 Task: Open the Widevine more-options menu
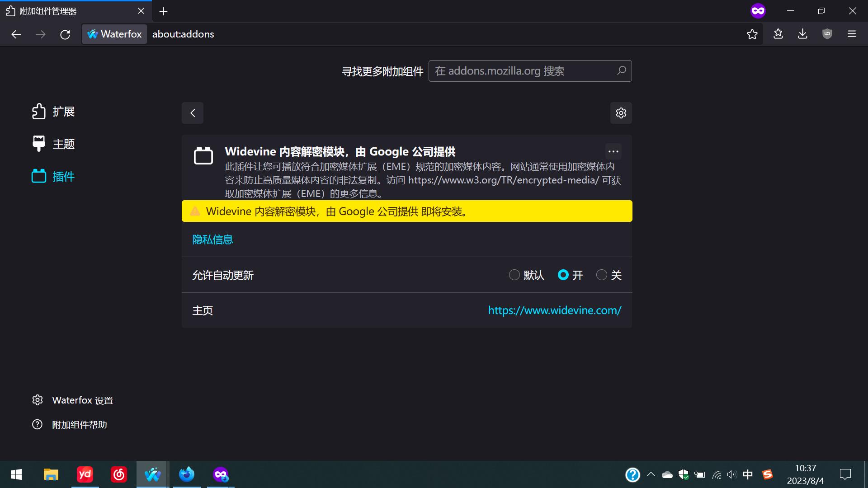(x=613, y=151)
